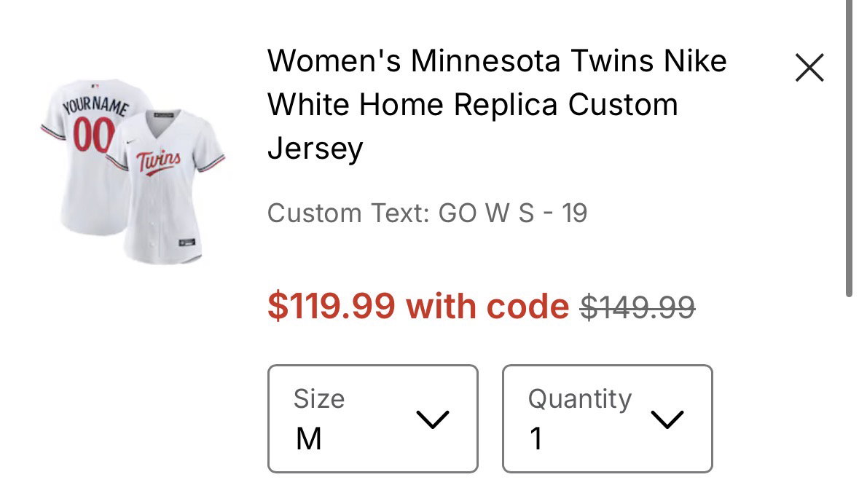Open the Size dropdown
This screenshot has height=504, width=859.
point(372,419)
